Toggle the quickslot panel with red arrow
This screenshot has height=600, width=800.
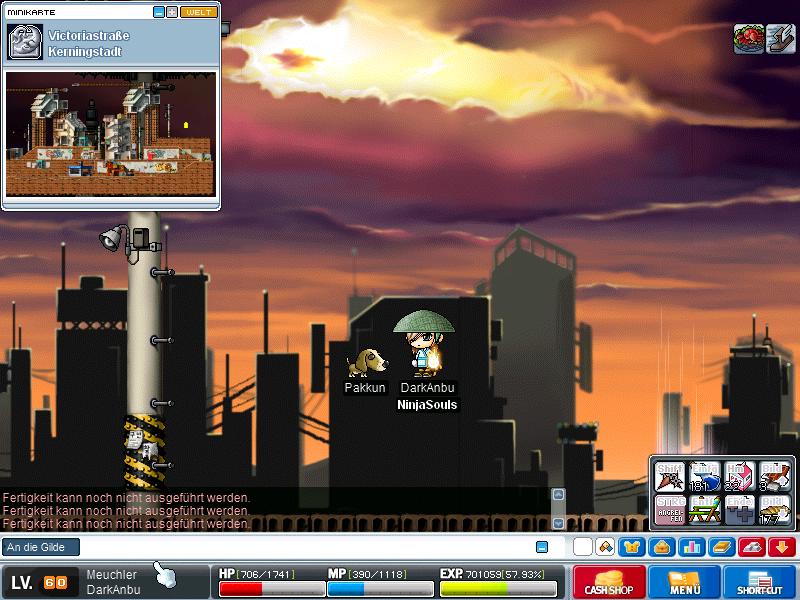click(x=782, y=547)
